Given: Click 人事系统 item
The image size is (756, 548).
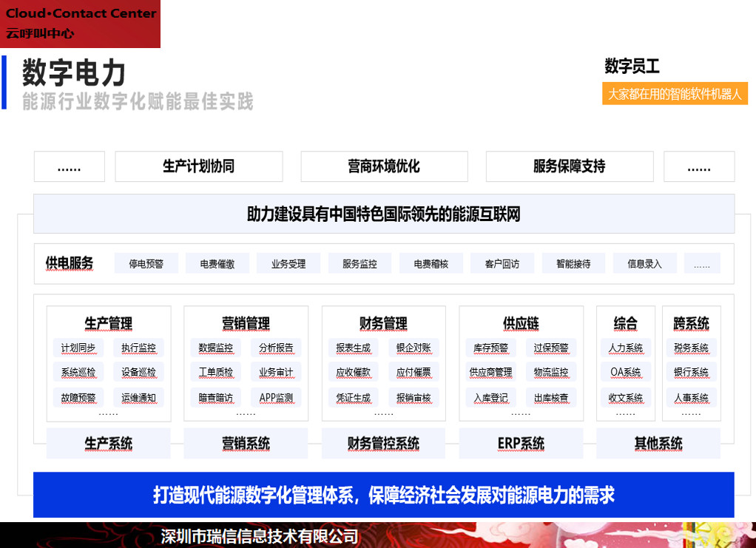Looking at the screenshot, I should 692,398.
